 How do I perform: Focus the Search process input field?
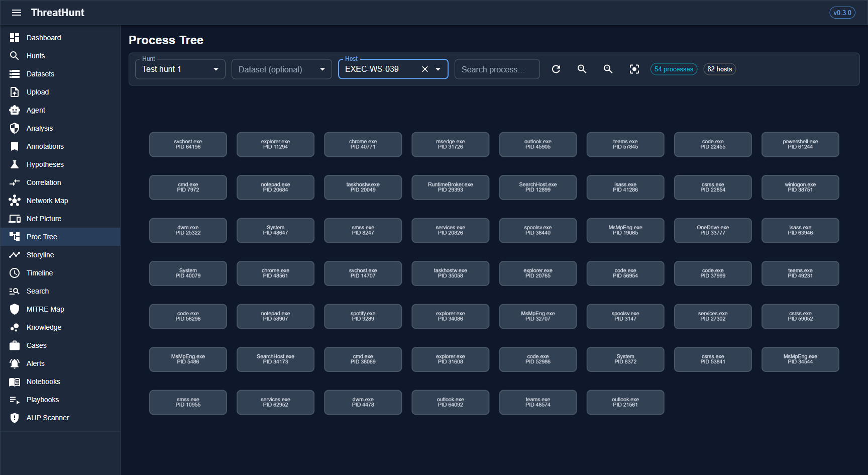pos(497,69)
